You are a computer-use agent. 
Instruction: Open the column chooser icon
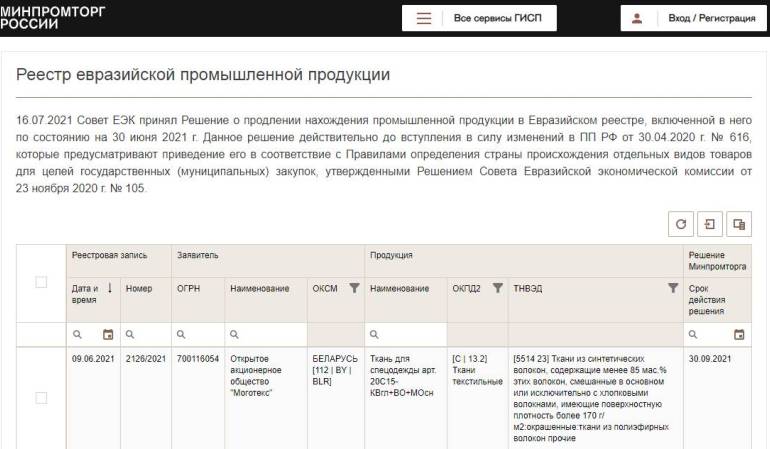[739, 224]
